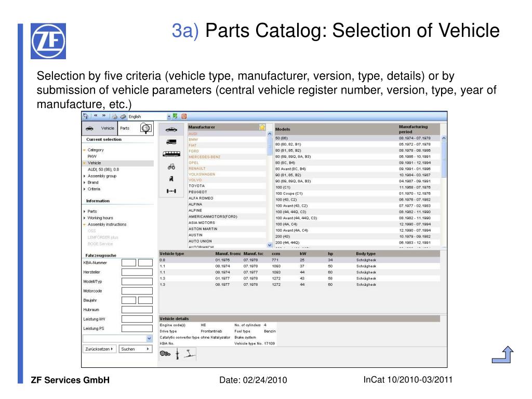Click the green arrow toolbar icon
The image size is (532, 399).
coord(175,116)
